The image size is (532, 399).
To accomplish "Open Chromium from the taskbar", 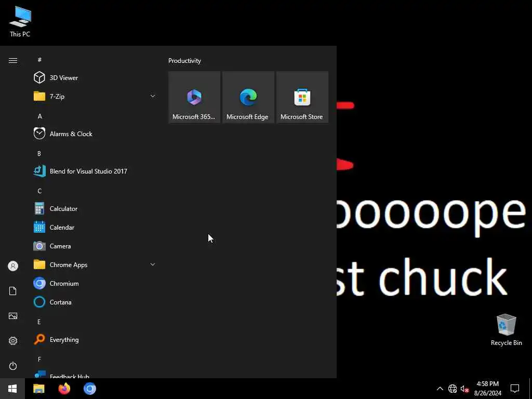I will (x=90, y=389).
